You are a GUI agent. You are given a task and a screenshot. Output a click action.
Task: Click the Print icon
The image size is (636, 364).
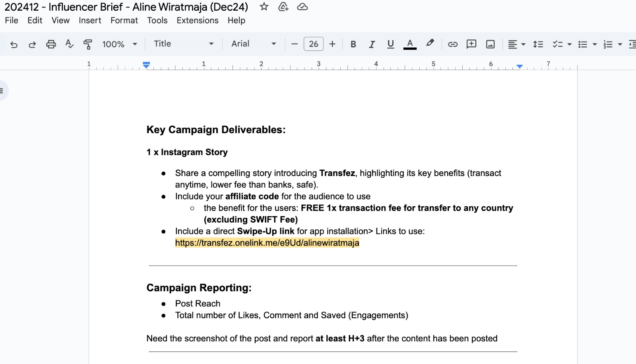(51, 44)
